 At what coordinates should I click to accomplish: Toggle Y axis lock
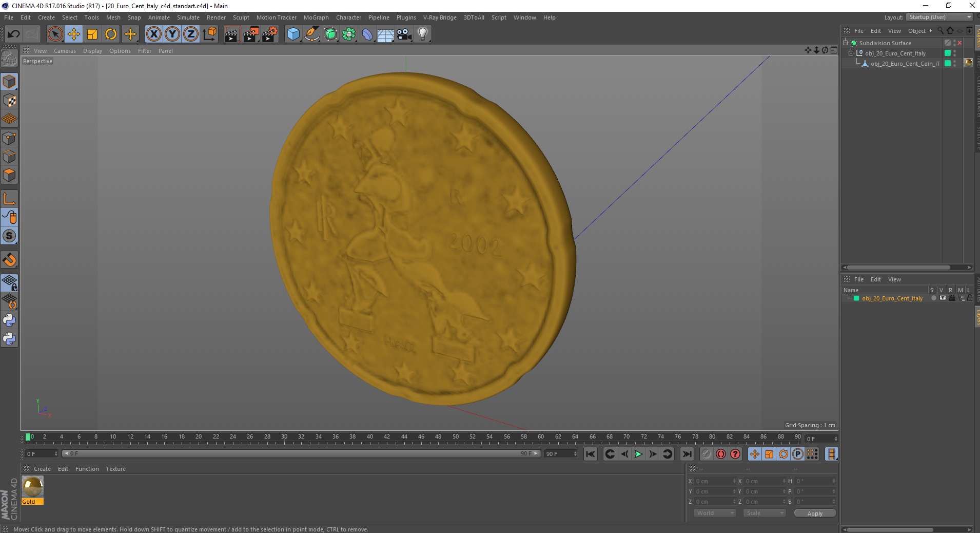(x=172, y=34)
